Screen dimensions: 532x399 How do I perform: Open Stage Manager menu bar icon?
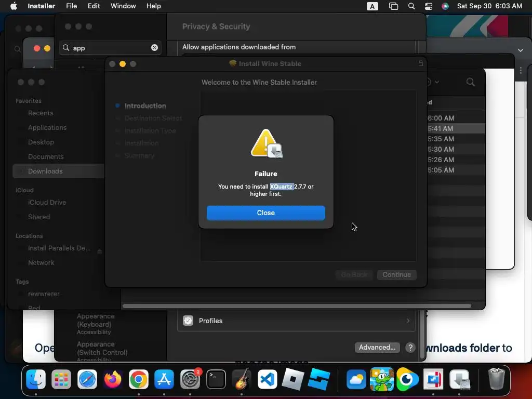(393, 6)
